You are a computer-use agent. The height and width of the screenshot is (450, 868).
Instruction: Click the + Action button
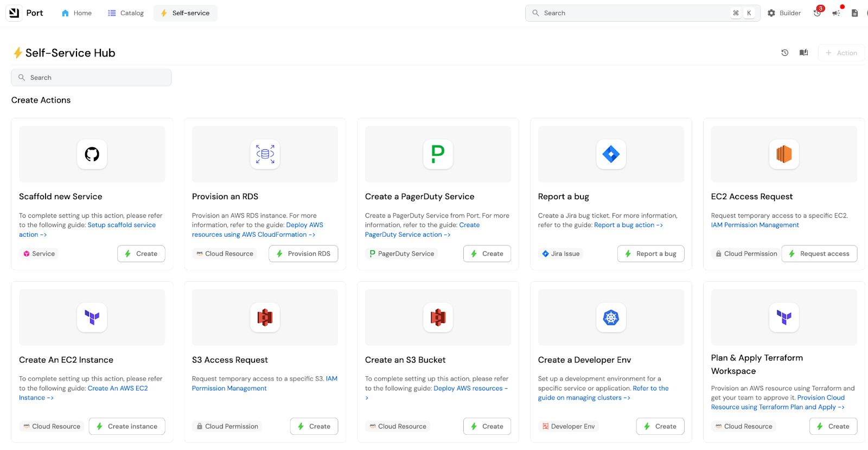click(841, 53)
